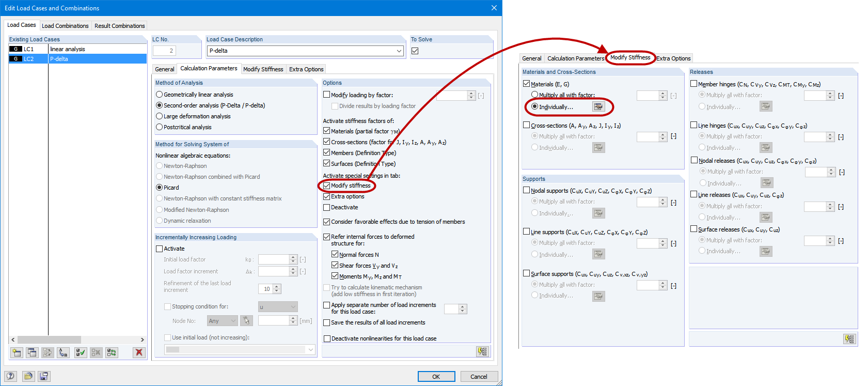Click Cancel button
The height and width of the screenshot is (386, 868).
479,377
